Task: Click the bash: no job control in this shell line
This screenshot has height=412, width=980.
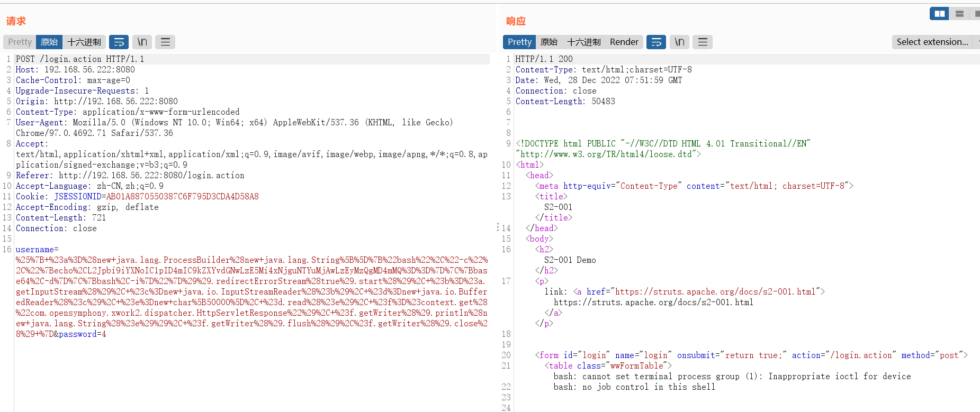Action: point(634,387)
